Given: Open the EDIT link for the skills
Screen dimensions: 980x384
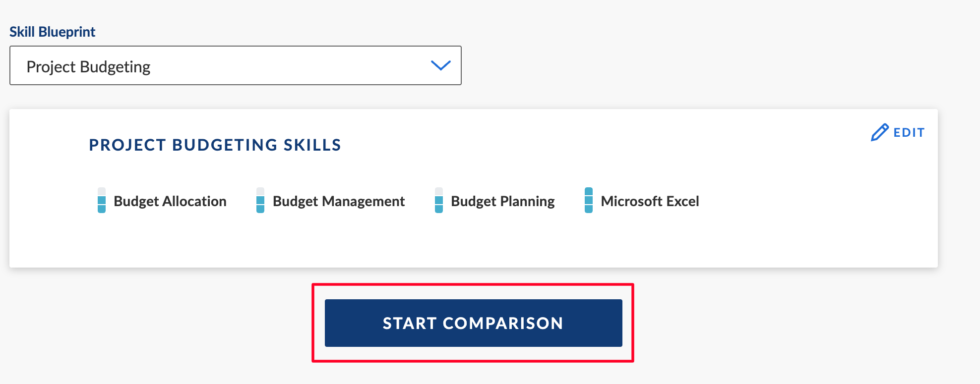Looking at the screenshot, I should (898, 132).
